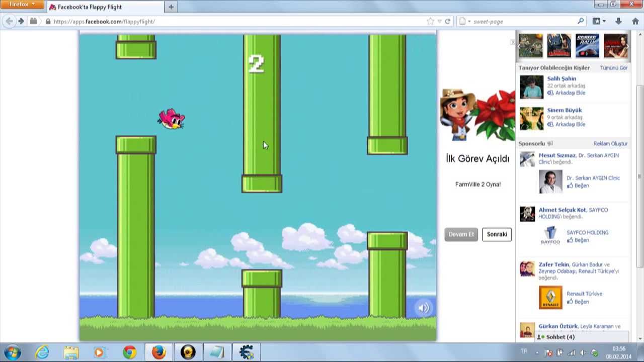644x362 pixels.
Task: Open the first game thumbnail in the top strip
Action: (x=531, y=46)
